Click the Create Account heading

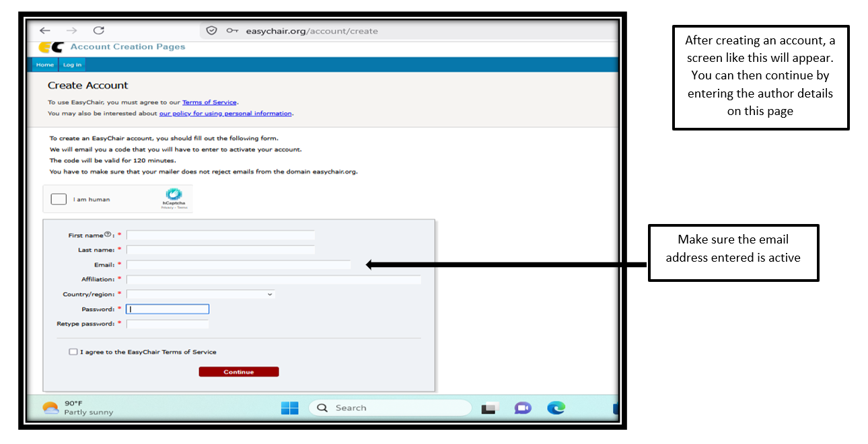[x=88, y=85]
